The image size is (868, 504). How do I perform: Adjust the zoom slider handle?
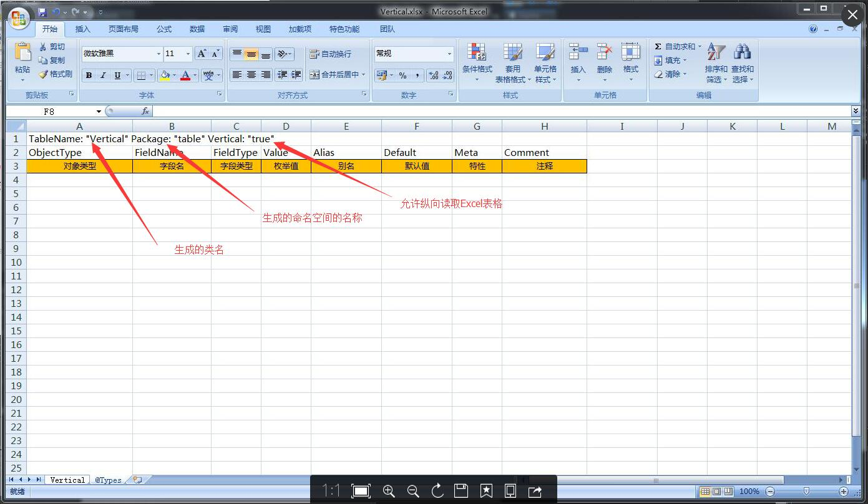[x=806, y=492]
